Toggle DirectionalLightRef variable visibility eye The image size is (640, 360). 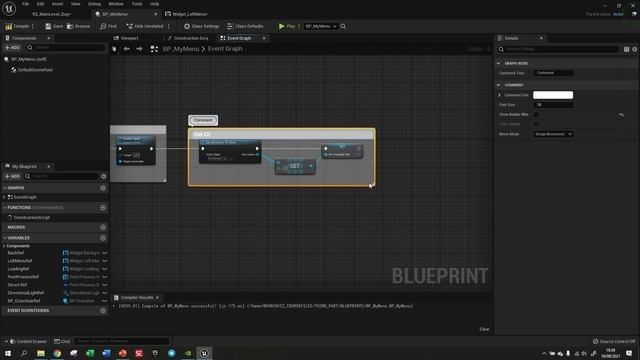click(105, 293)
